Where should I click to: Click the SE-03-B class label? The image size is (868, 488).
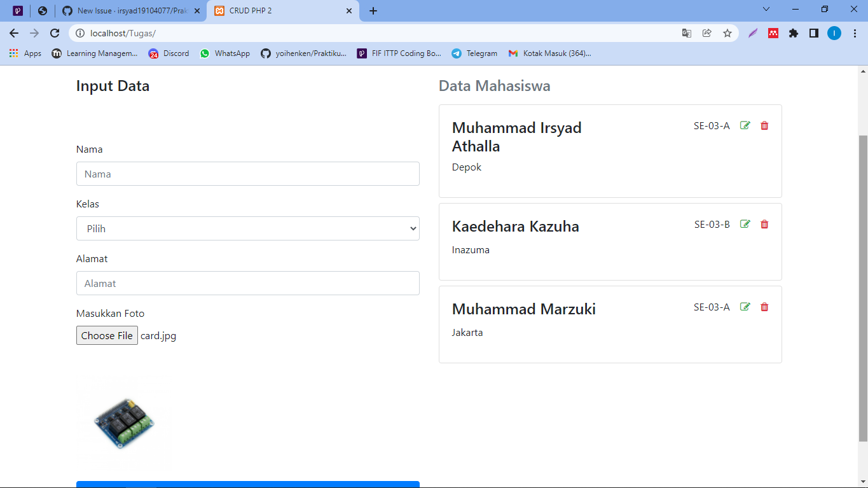click(x=712, y=224)
